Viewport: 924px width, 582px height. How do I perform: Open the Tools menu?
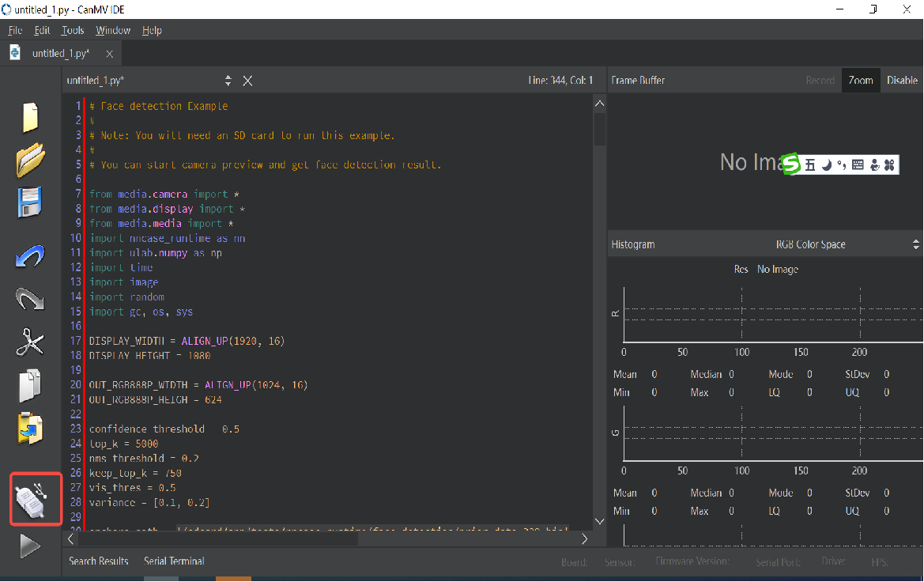tap(73, 30)
